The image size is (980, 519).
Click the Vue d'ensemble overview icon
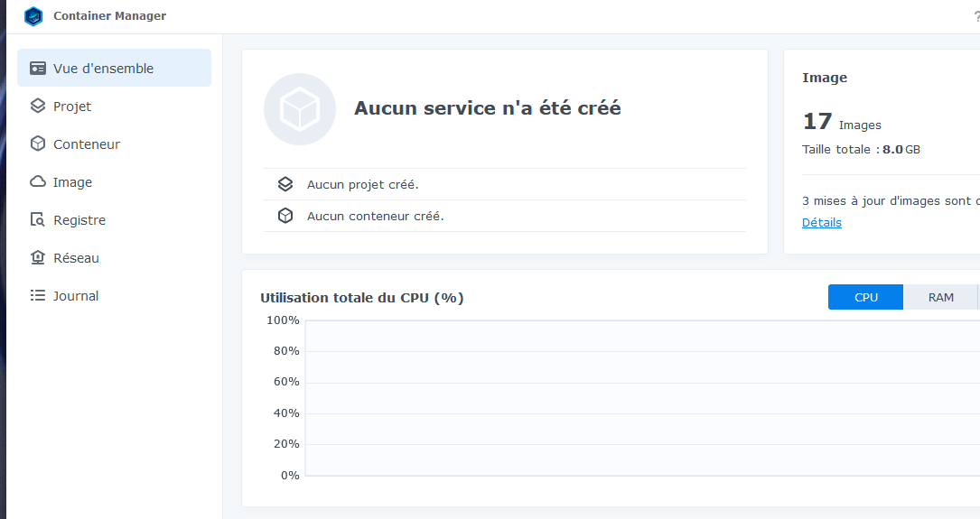point(38,69)
